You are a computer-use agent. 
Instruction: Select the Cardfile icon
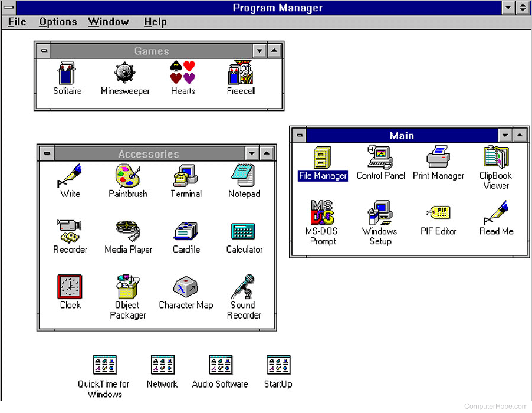(x=186, y=231)
